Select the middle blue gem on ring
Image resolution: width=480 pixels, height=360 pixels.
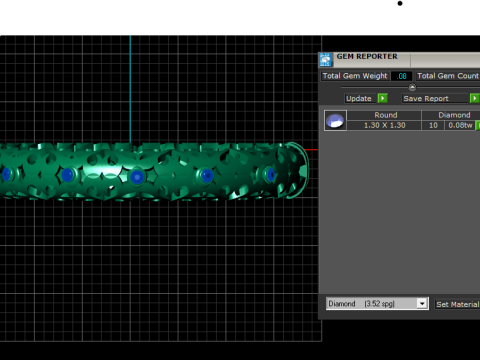(x=137, y=177)
